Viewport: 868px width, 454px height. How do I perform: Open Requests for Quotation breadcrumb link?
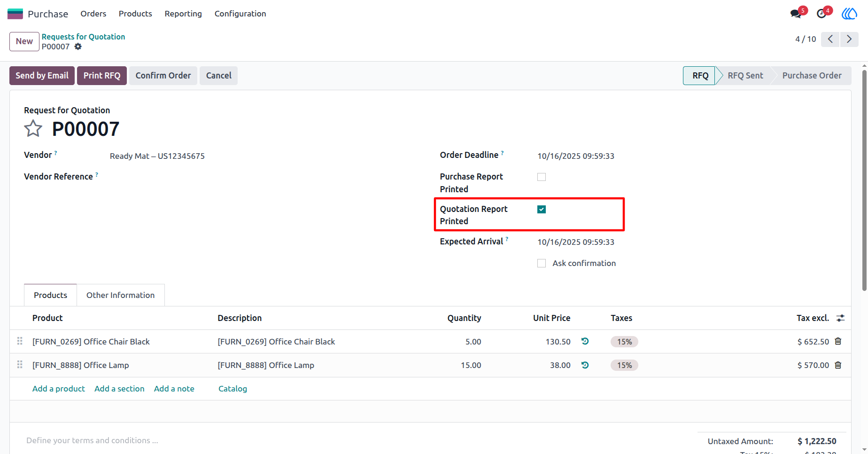click(x=83, y=37)
